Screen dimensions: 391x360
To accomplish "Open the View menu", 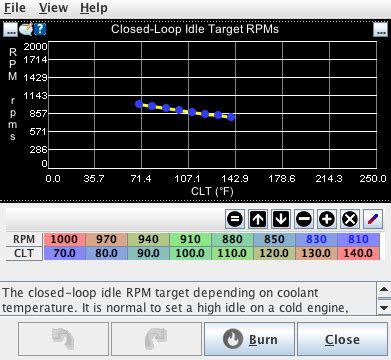I will tap(53, 8).
